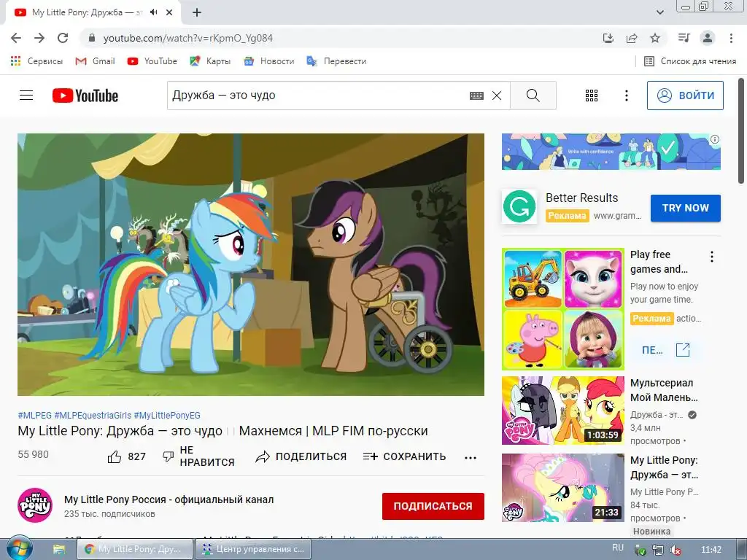Viewport: 747px width, 560px height.
Task: Share this page from the address bar
Action: [632, 38]
